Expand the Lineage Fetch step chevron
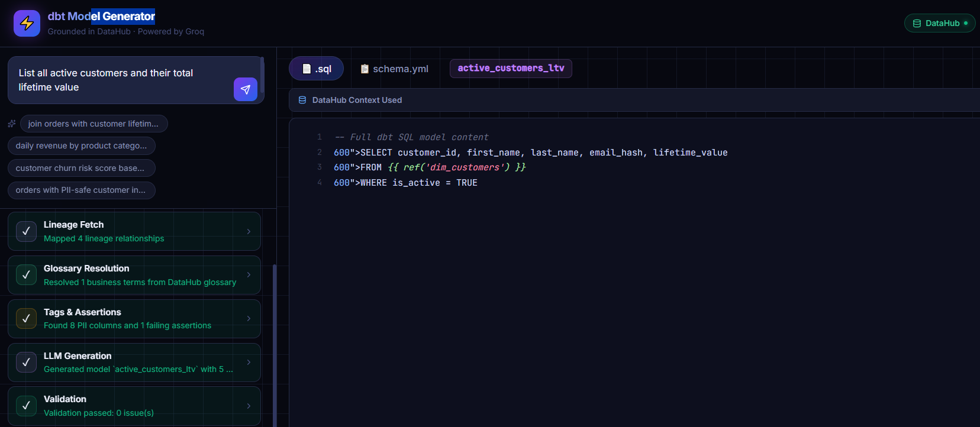This screenshot has height=427, width=980. pyautogui.click(x=249, y=231)
